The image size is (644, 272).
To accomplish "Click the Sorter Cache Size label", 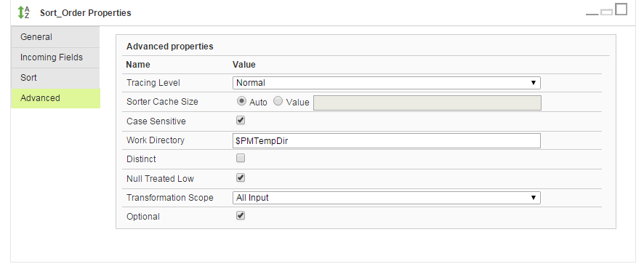I will pyautogui.click(x=162, y=102).
